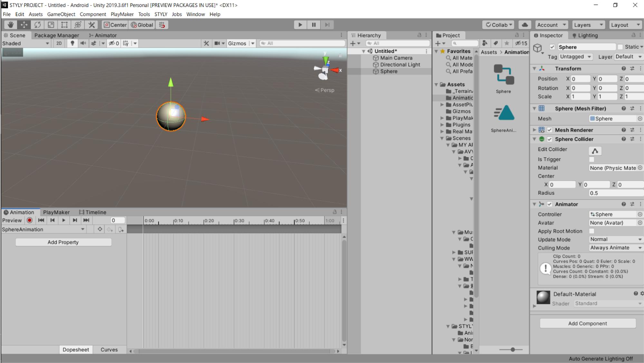Go to last animation keyframe

[86, 220]
